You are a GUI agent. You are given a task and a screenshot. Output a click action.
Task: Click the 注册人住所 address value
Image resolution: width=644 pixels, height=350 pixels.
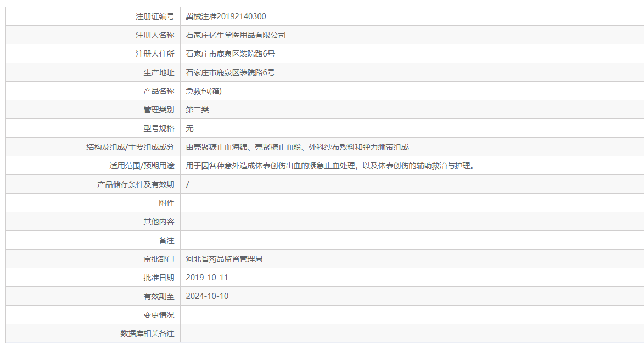point(230,54)
